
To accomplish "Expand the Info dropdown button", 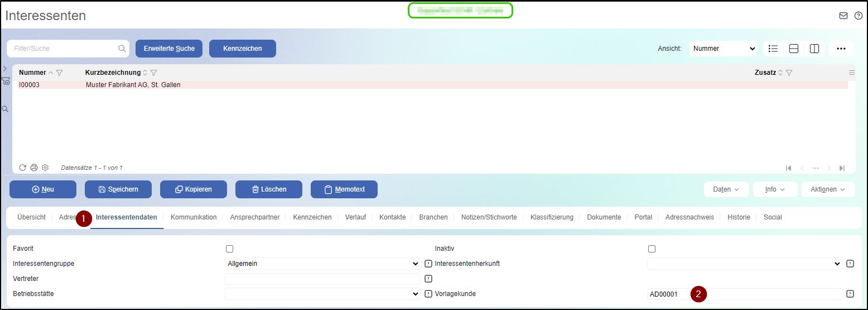I will 775,189.
